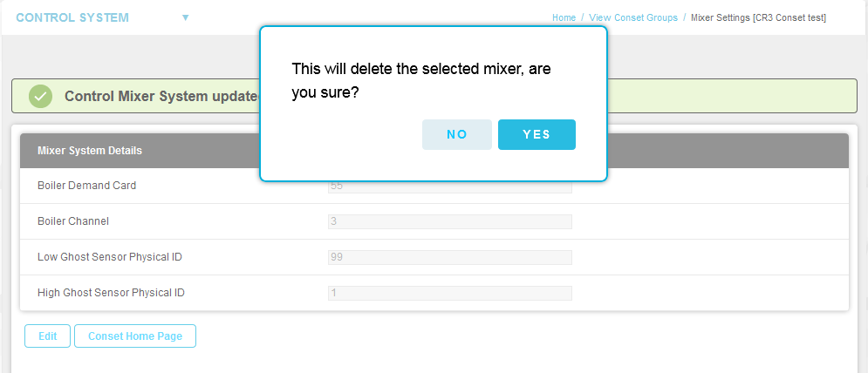Open View Conset Groups breadcrumb link
Viewport: 868px width, 373px height.
(x=633, y=17)
